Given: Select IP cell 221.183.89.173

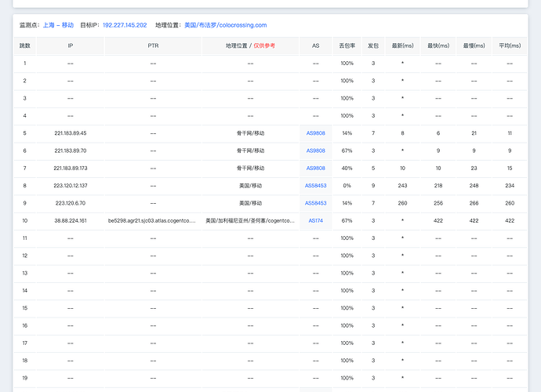Looking at the screenshot, I should click(71, 169).
